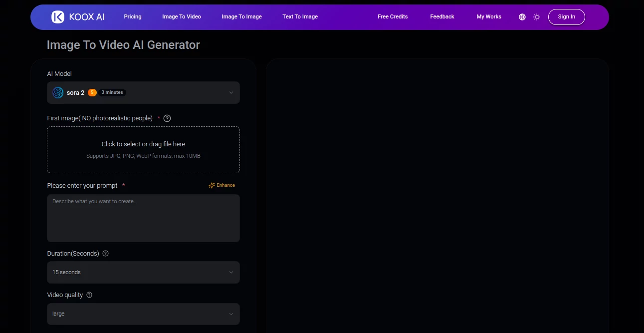Image resolution: width=644 pixels, height=333 pixels.
Task: Switch to the Image To Image page
Action: [241, 16]
